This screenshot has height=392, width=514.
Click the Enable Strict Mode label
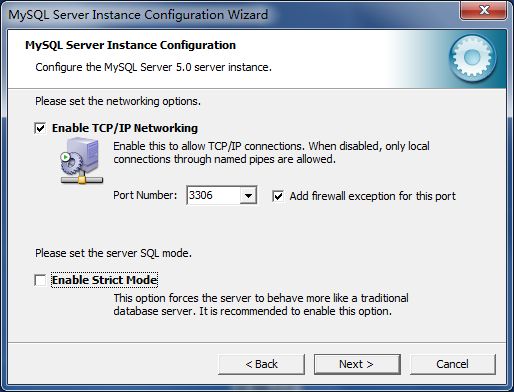pyautogui.click(x=104, y=280)
